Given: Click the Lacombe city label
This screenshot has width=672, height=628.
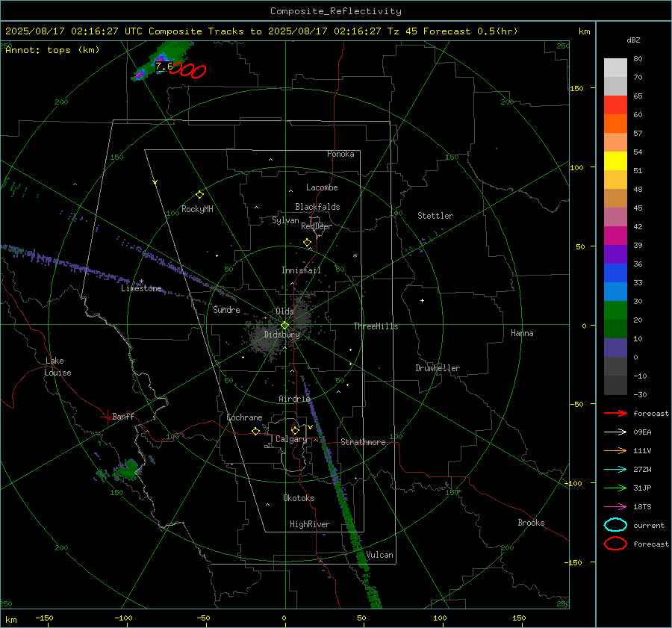Looking at the screenshot, I should (x=322, y=187).
